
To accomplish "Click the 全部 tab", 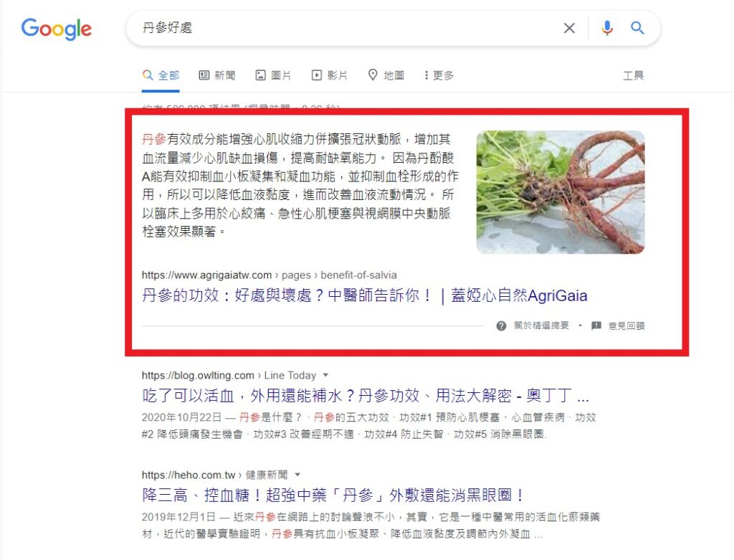I will 161,75.
